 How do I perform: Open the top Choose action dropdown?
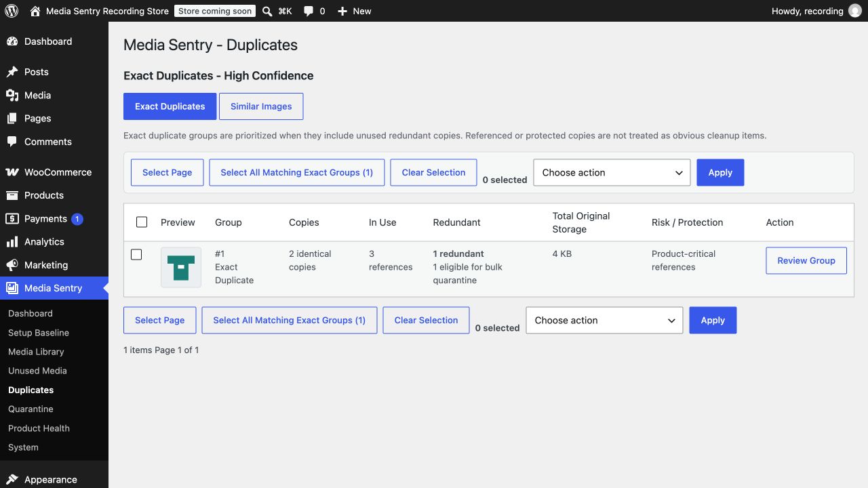tap(612, 173)
